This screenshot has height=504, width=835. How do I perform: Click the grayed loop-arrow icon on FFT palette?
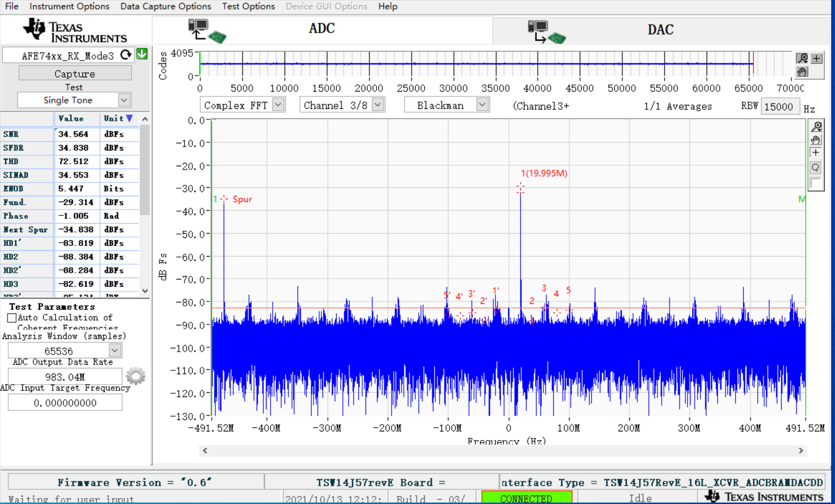[x=816, y=168]
